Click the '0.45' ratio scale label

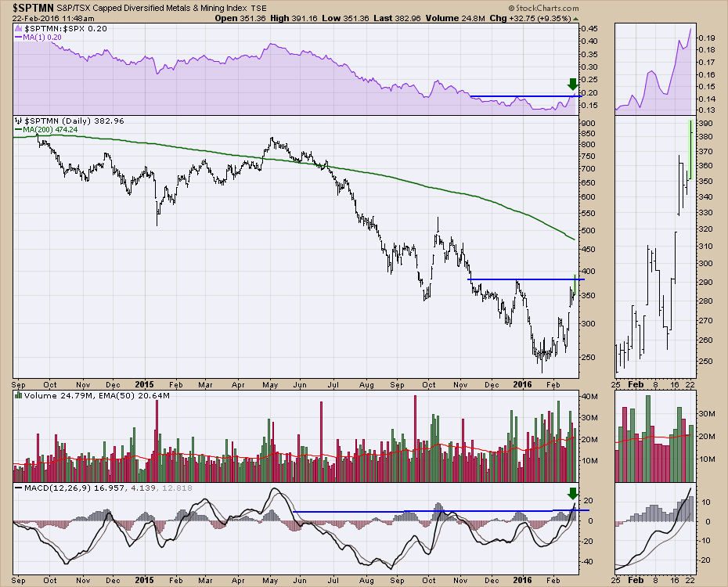pyautogui.click(x=589, y=29)
